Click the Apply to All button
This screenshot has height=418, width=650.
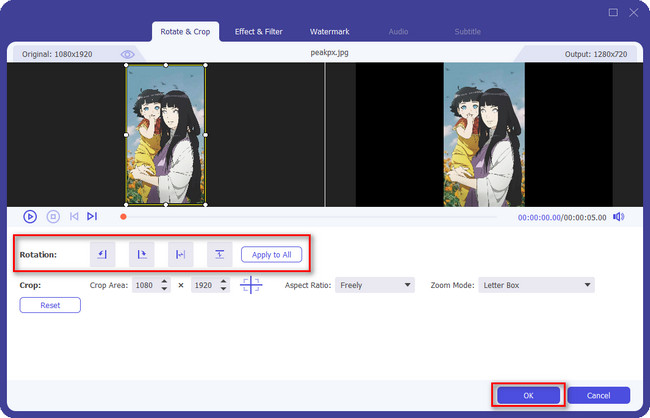272,255
